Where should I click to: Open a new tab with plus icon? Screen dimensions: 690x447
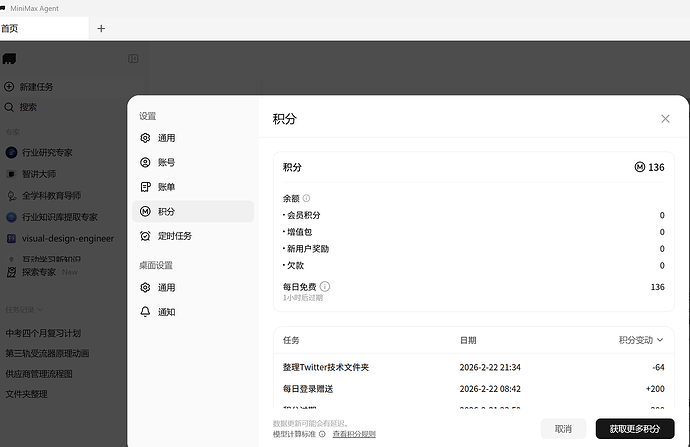pyautogui.click(x=101, y=29)
